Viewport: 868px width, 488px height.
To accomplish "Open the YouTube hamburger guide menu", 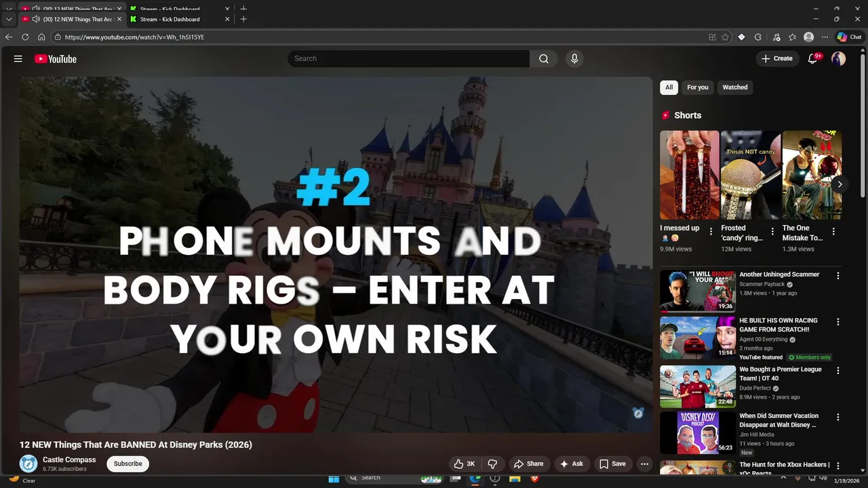I will point(18,59).
